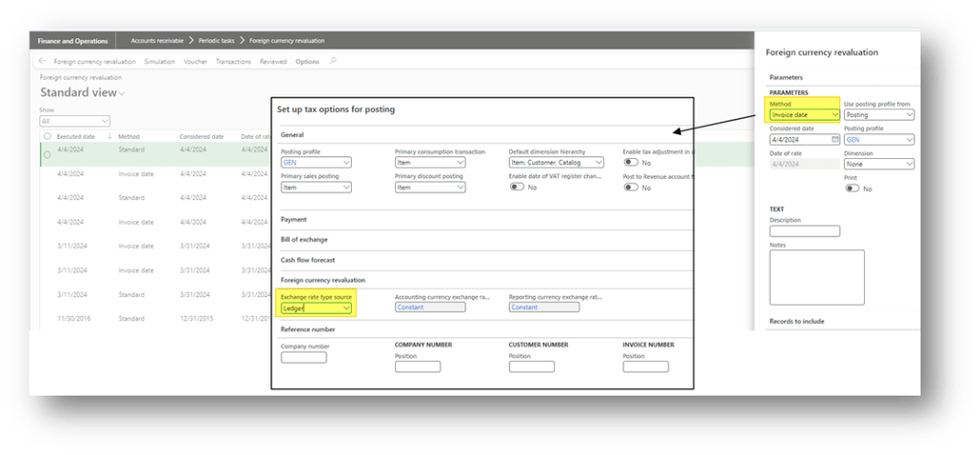Open the Considered date calendar picker
This screenshot has width=980, height=455.
click(834, 140)
